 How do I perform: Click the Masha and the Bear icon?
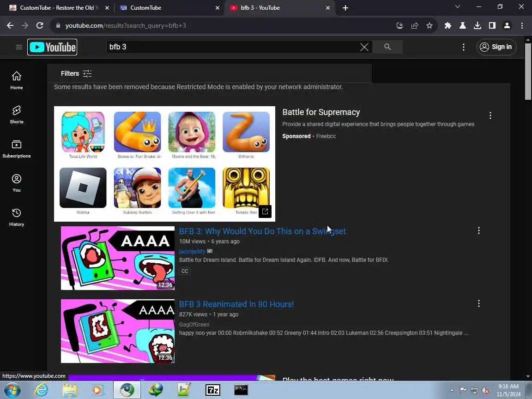[192, 132]
